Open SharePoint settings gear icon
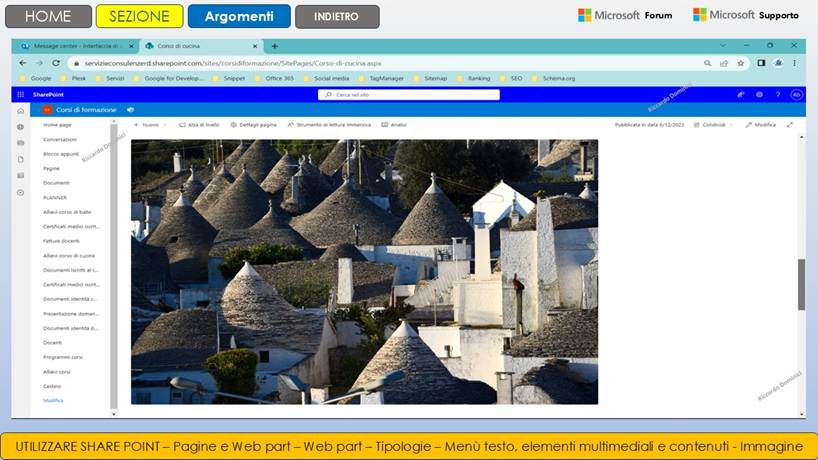 (x=759, y=94)
